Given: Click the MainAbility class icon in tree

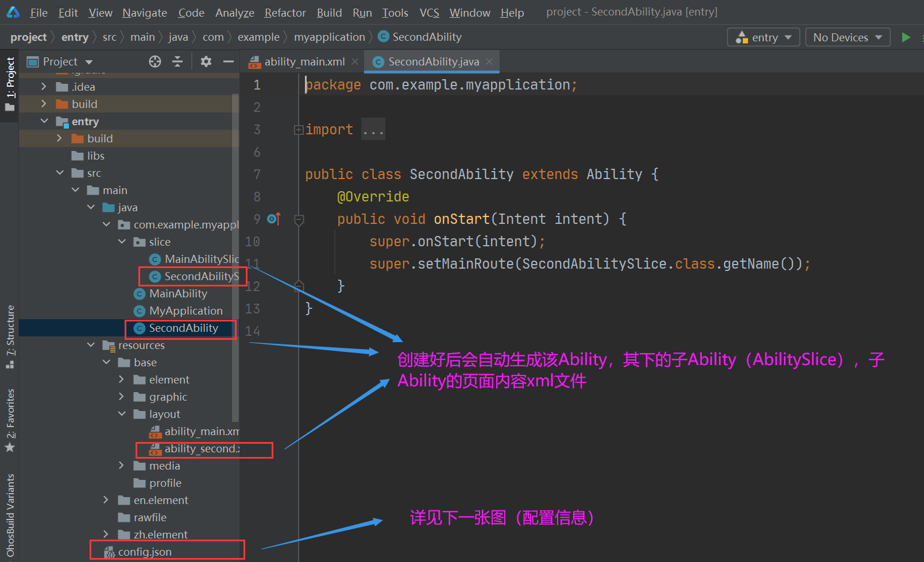Looking at the screenshot, I should tap(140, 294).
